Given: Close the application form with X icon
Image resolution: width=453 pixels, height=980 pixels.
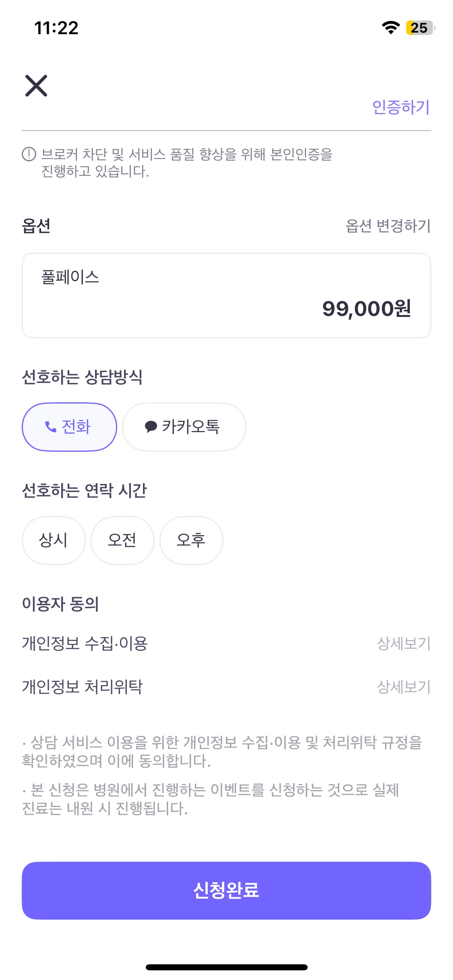Looking at the screenshot, I should [x=36, y=86].
